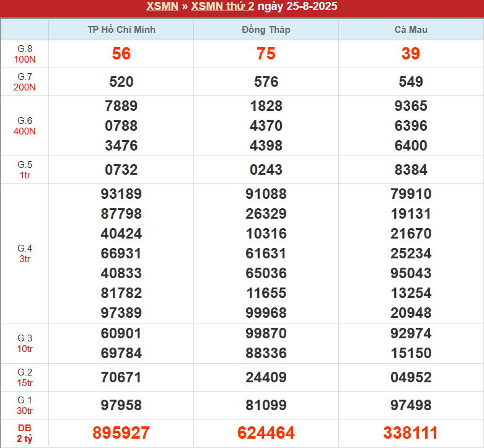Click the G.4 number 79910
Viewport: 484px width, 448px height.
[x=411, y=194]
